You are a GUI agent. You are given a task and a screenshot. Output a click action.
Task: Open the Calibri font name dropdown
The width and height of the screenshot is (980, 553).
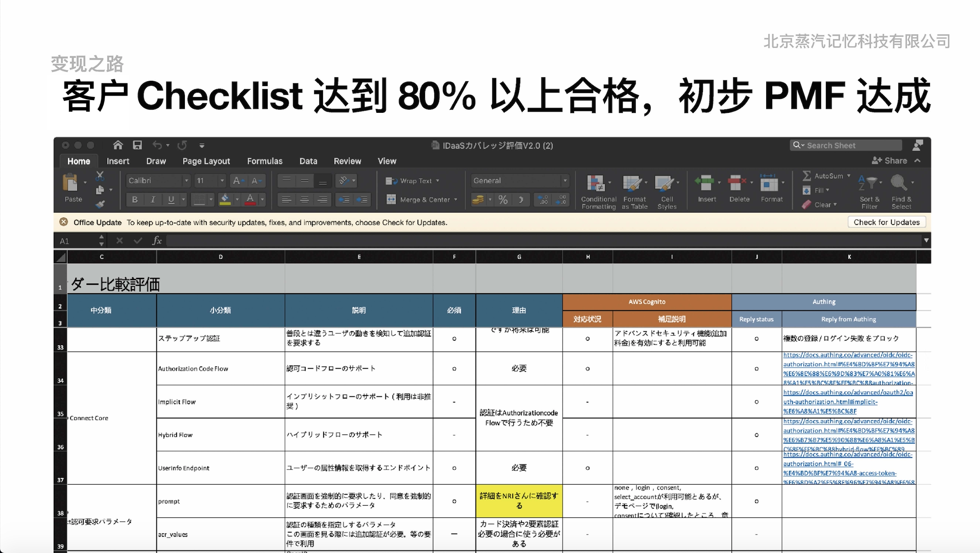click(186, 180)
